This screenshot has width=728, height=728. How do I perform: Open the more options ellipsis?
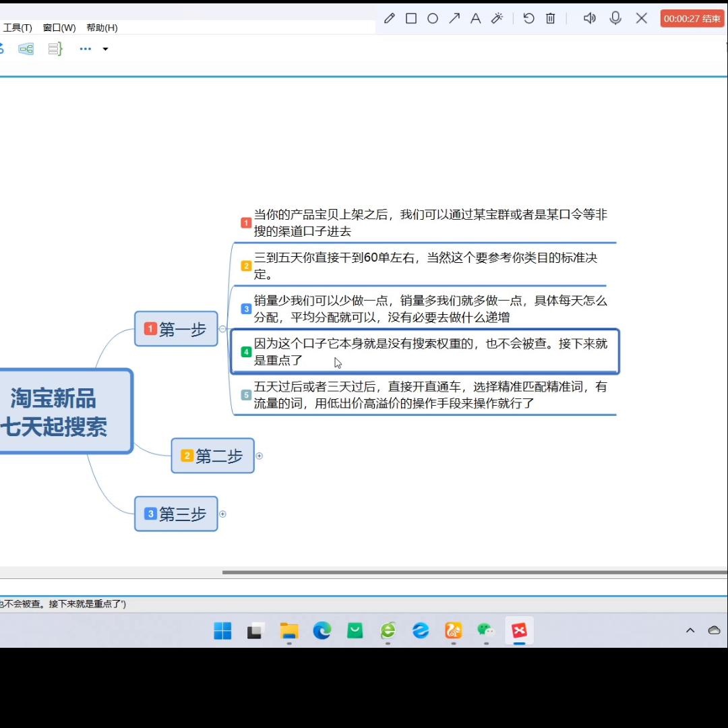(86, 49)
